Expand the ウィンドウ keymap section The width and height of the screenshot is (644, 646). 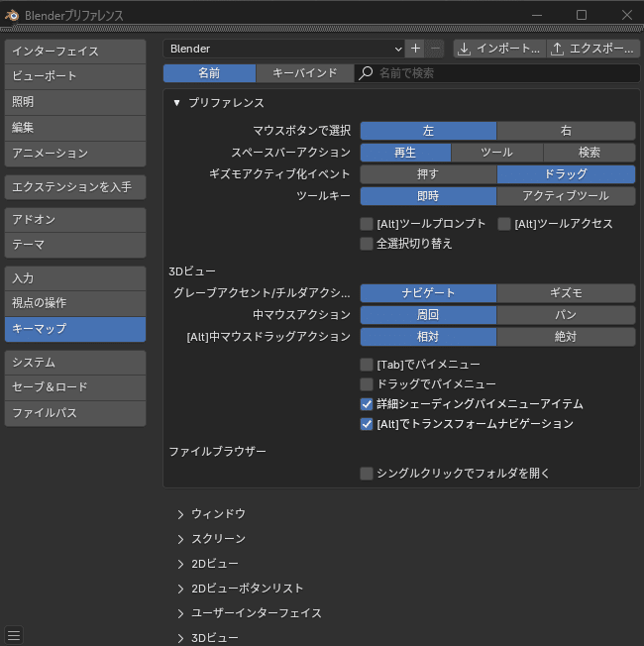[181, 514]
